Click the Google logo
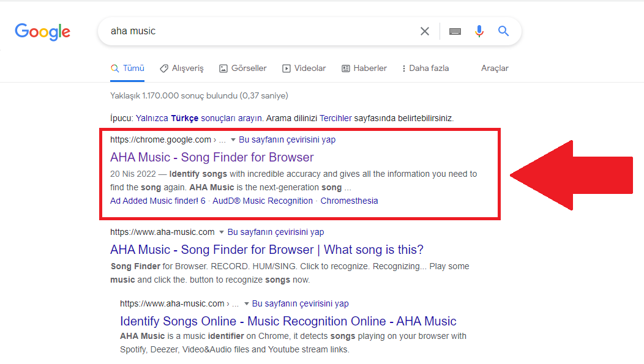The width and height of the screenshot is (644, 364). (42, 31)
